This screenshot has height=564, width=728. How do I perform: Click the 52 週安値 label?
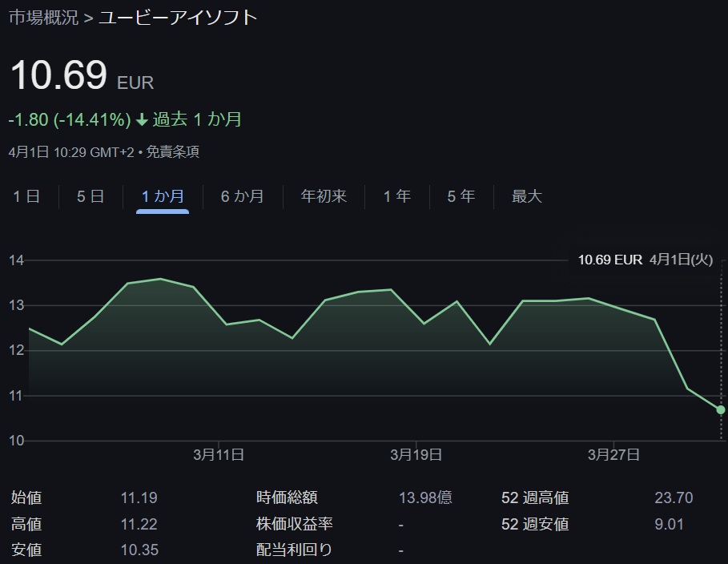[535, 525]
